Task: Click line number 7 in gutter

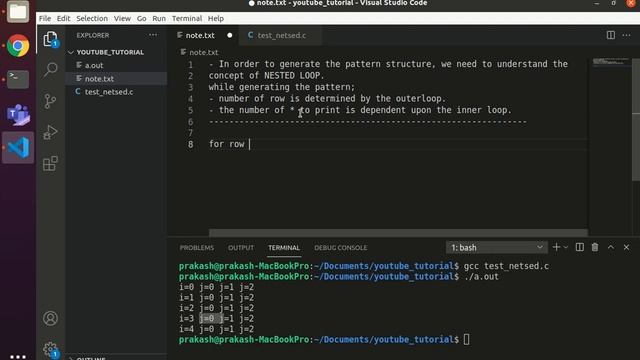Action: tap(191, 133)
